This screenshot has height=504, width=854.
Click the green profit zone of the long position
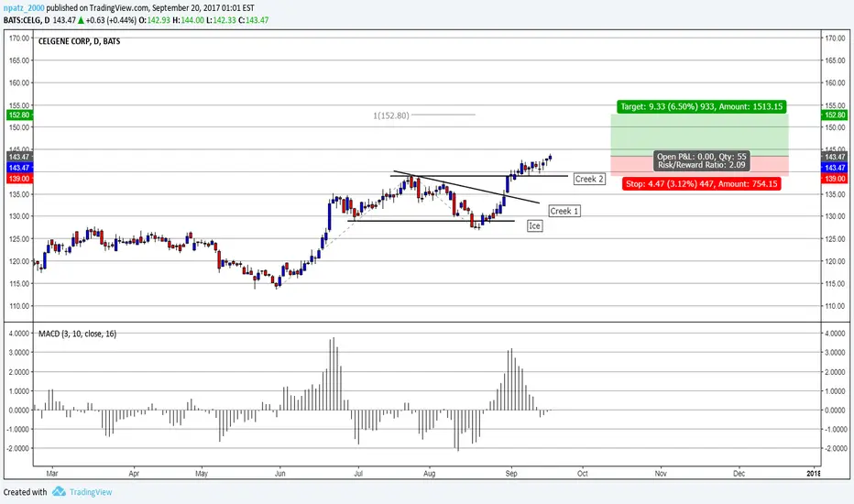(699, 135)
